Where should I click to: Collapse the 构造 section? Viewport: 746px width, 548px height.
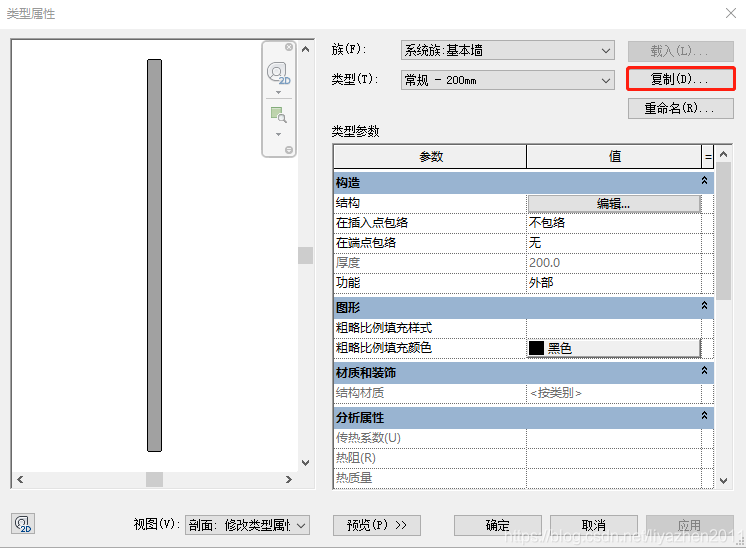pos(705,181)
